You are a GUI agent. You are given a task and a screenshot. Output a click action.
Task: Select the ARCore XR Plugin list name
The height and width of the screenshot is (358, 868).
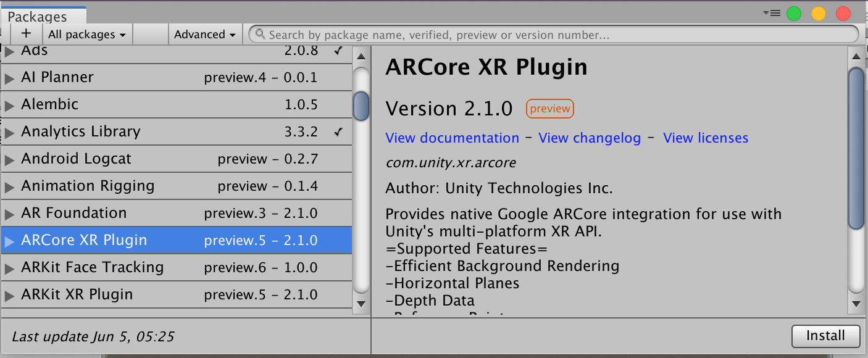tap(84, 240)
